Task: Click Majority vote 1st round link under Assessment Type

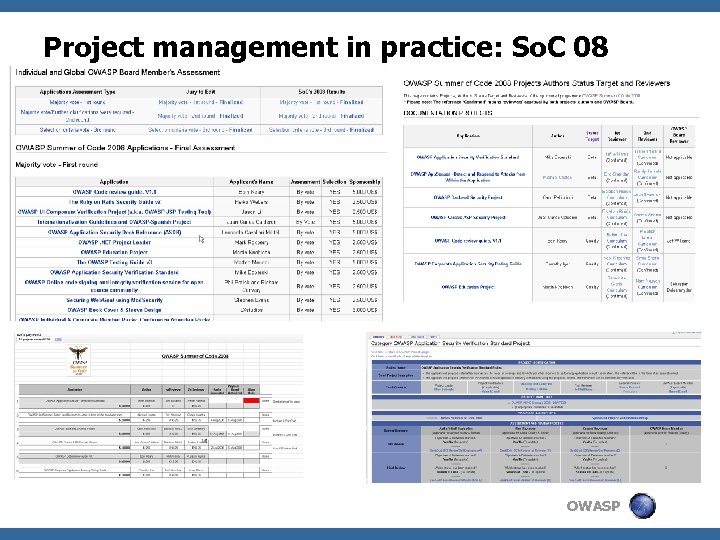Action: point(77,102)
